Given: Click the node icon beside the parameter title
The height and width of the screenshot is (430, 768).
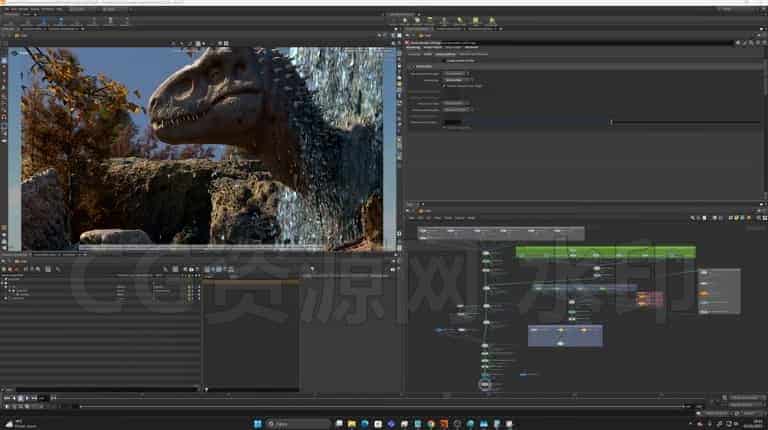Looking at the screenshot, I should [408, 43].
